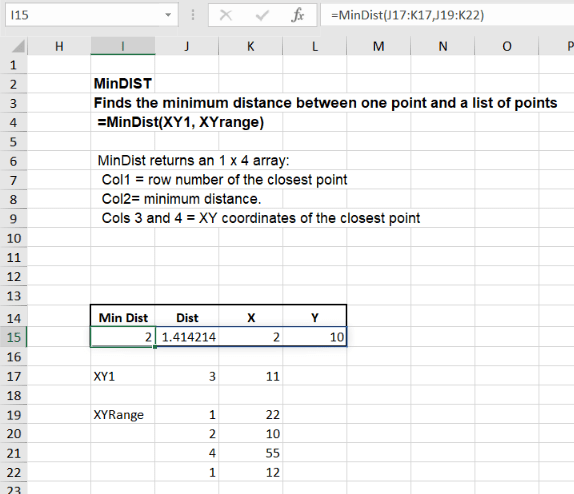Select cell K21 containing 55

click(x=250, y=453)
